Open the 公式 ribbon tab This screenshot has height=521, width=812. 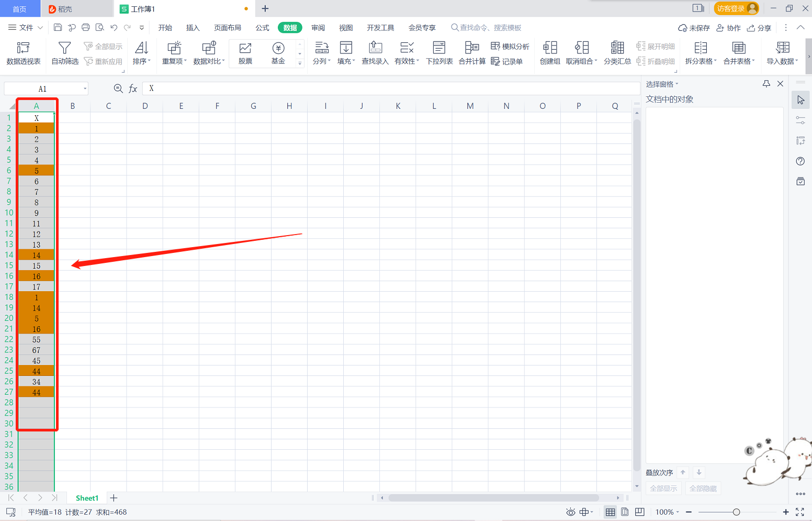pyautogui.click(x=262, y=28)
